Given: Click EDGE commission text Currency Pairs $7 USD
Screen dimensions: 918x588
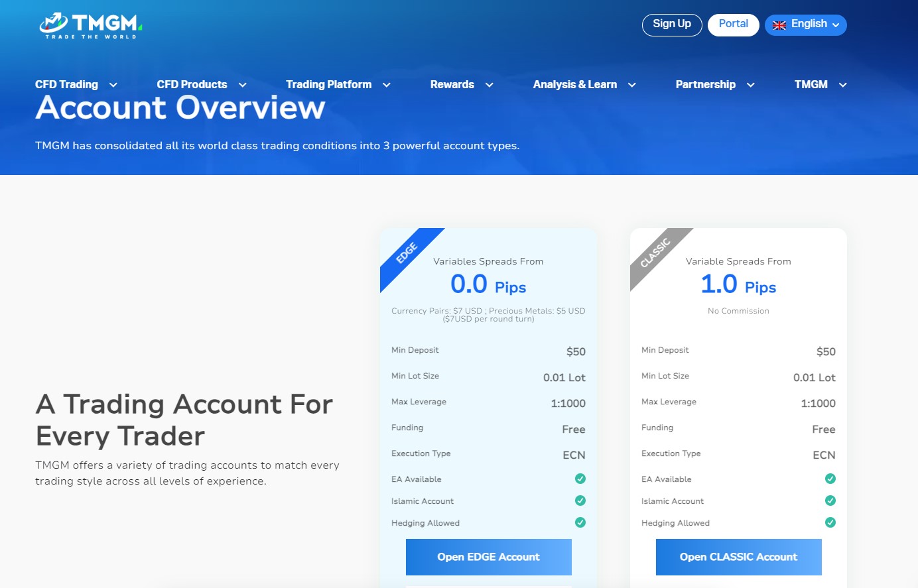Looking at the screenshot, I should (488, 315).
